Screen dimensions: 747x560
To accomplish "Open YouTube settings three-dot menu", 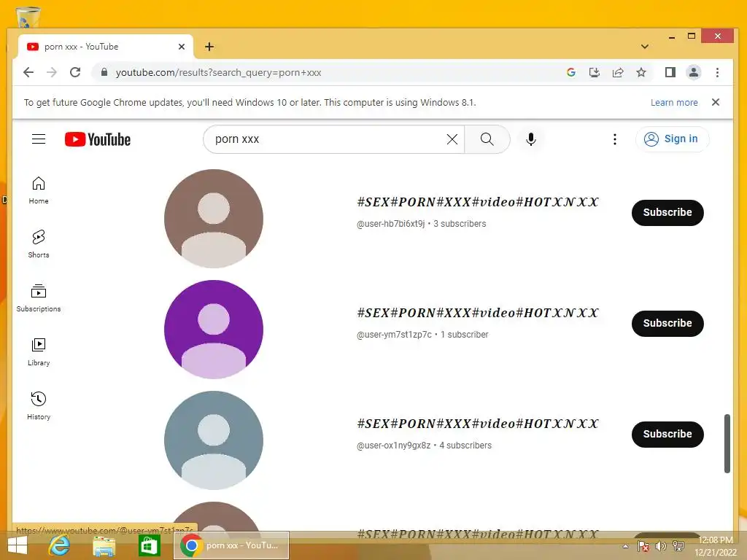I will [x=614, y=139].
